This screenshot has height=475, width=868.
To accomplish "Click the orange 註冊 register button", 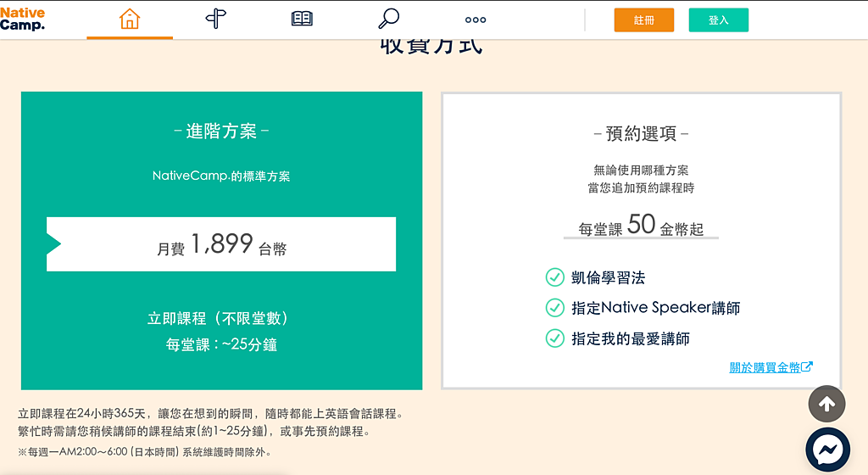I will click(644, 20).
